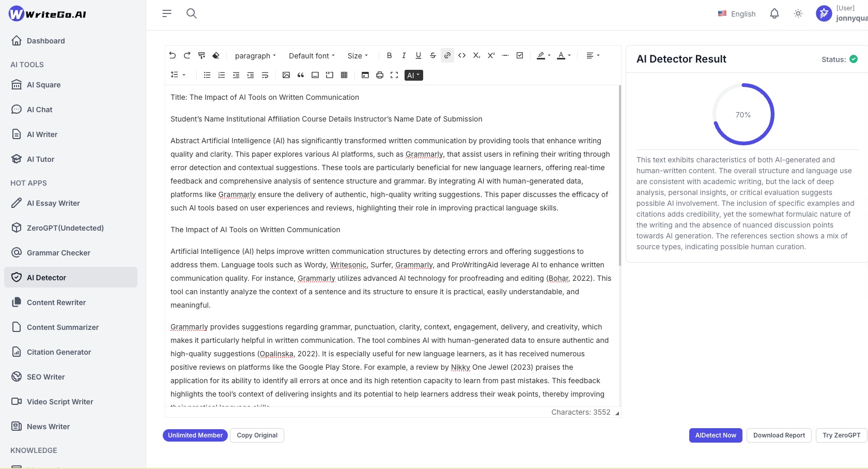
Task: Collapse the sidebar with the menu icon
Action: click(166, 13)
